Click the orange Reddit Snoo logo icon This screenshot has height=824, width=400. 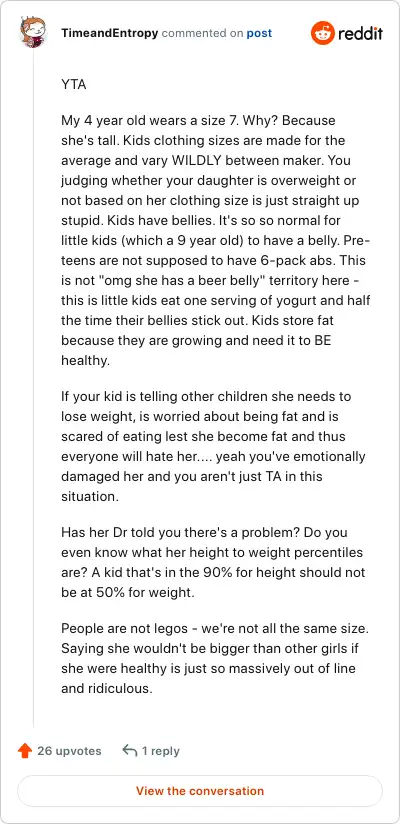point(322,33)
